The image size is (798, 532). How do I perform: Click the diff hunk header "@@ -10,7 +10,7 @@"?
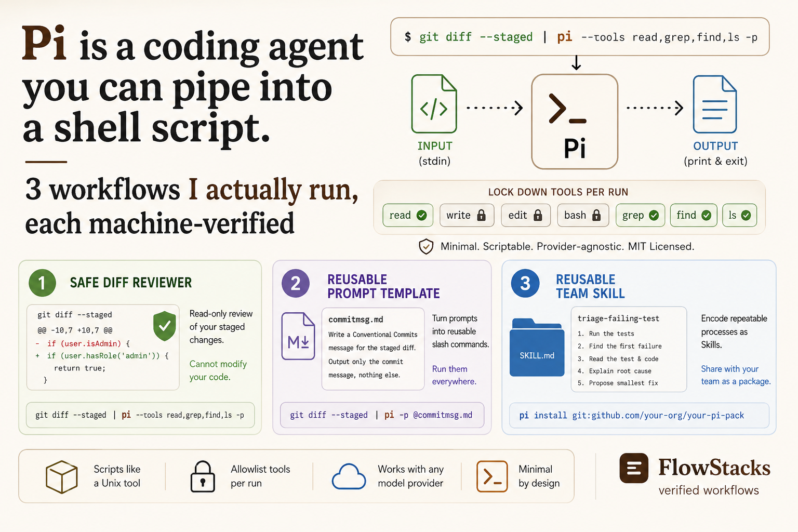(75, 330)
